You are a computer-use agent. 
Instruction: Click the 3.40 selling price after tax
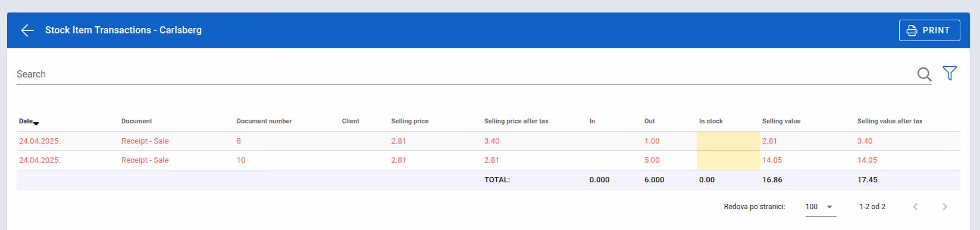(492, 141)
